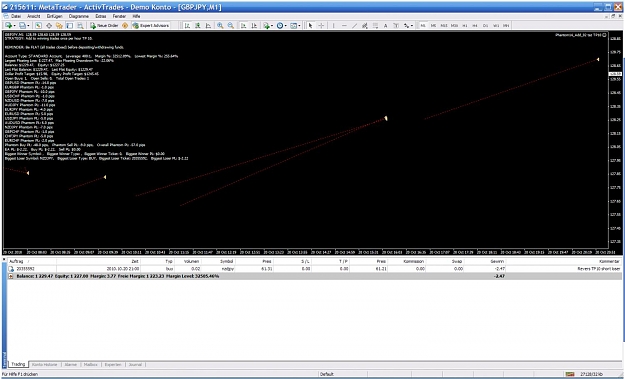Image resolution: width=625 pixels, height=379 pixels.
Task: Open the templates dropdown
Action: click(x=295, y=26)
